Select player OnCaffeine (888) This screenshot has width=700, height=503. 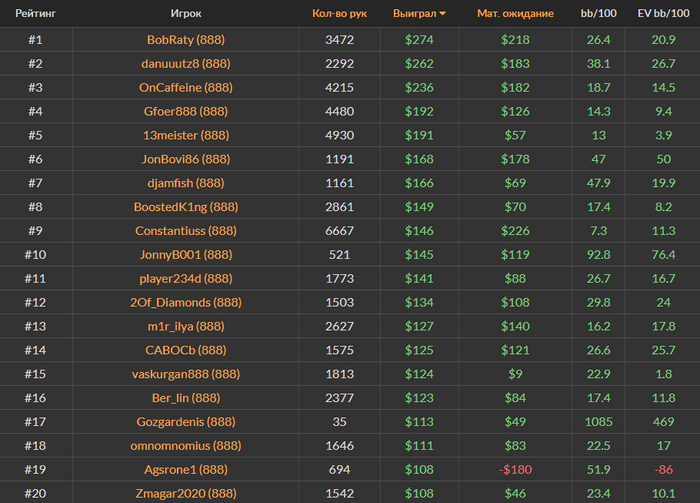(187, 87)
